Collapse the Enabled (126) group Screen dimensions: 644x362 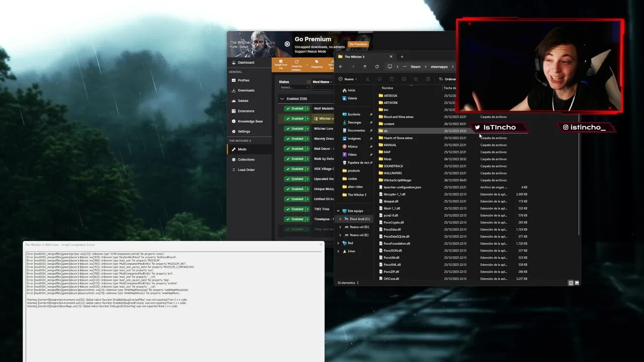pyautogui.click(x=282, y=99)
